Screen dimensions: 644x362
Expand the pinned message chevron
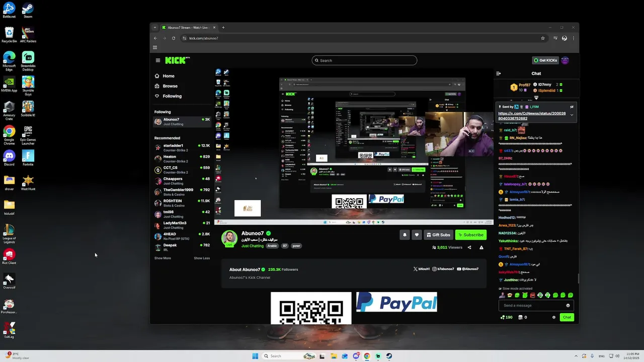tap(572, 115)
